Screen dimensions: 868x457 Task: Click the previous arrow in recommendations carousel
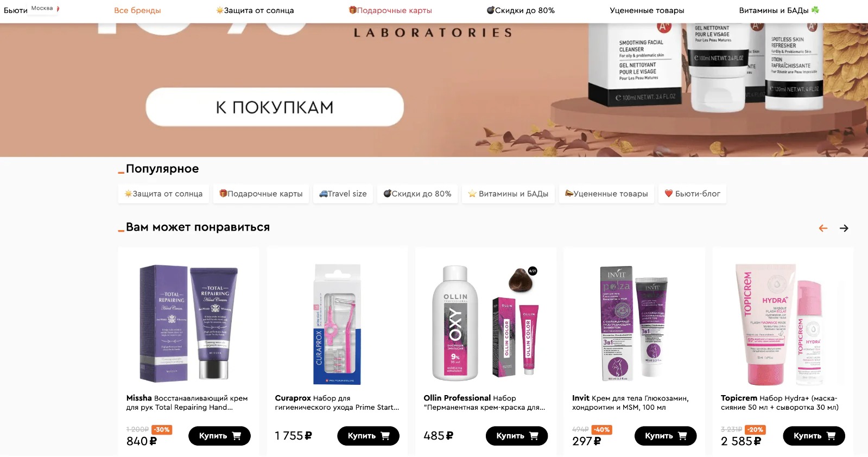coord(823,228)
